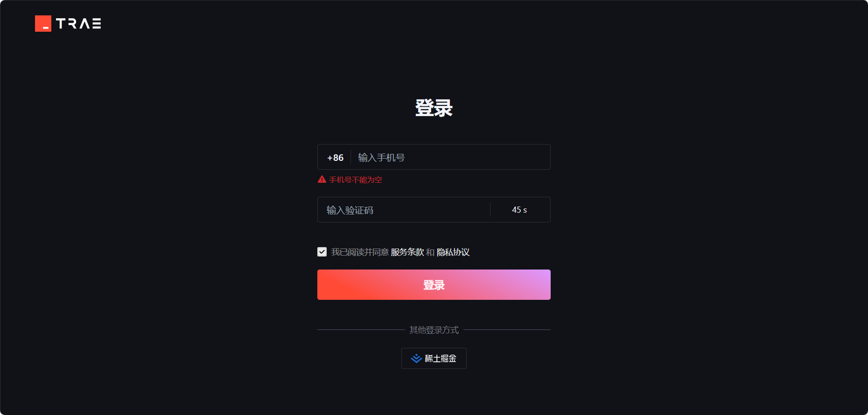The height and width of the screenshot is (415, 868).
Task: Open the 服务条款 link
Action: (x=407, y=252)
